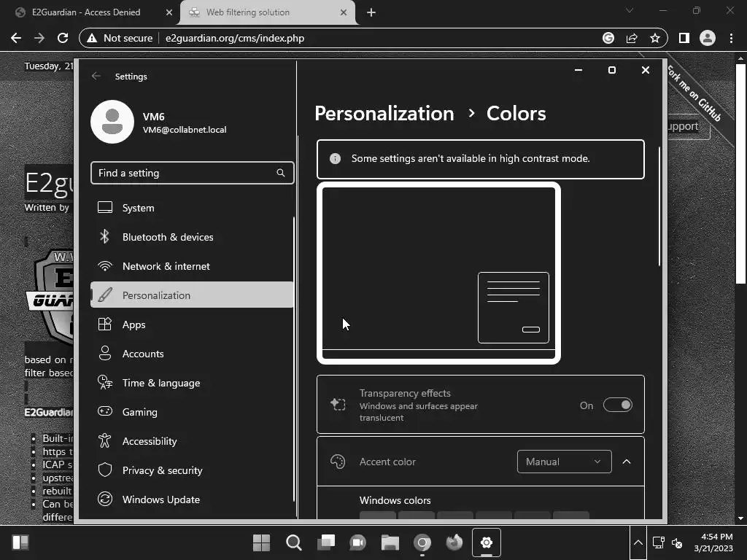Open Bluetooth & devices settings
747x560 pixels.
(192, 237)
